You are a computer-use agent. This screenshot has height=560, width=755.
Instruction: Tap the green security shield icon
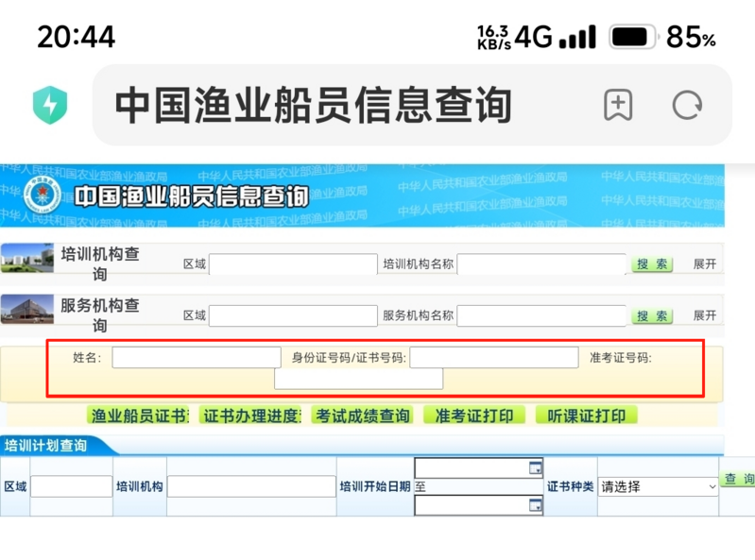pos(50,105)
